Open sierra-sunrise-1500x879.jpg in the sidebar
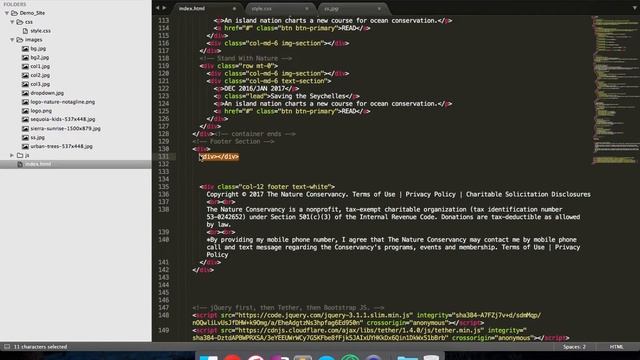 tap(65, 129)
